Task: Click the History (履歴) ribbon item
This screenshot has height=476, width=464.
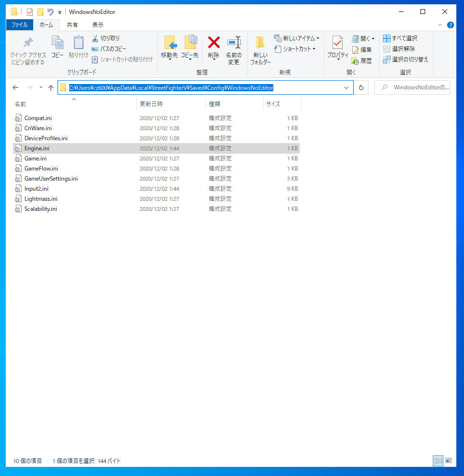Action: point(362,61)
